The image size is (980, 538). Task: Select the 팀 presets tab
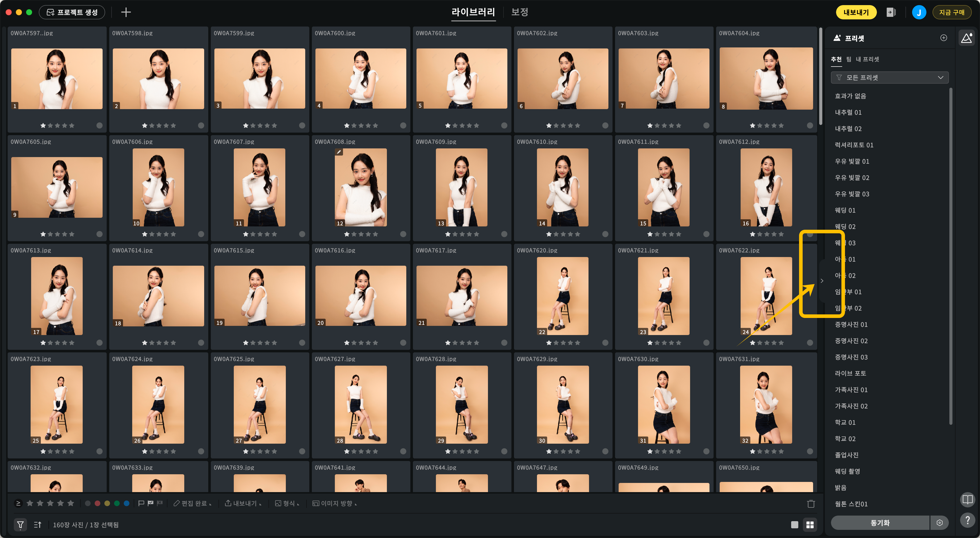tap(849, 59)
